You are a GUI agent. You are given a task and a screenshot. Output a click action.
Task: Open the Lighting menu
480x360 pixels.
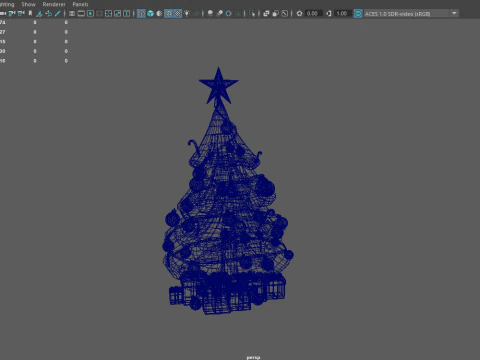(x=7, y=4)
